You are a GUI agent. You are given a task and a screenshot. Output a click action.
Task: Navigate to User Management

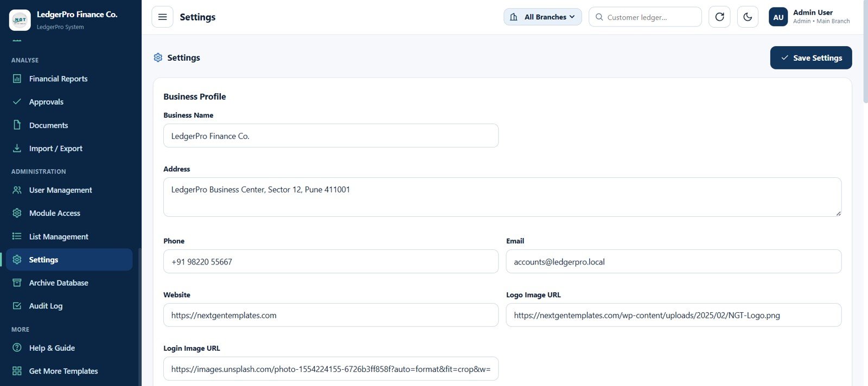(69, 190)
